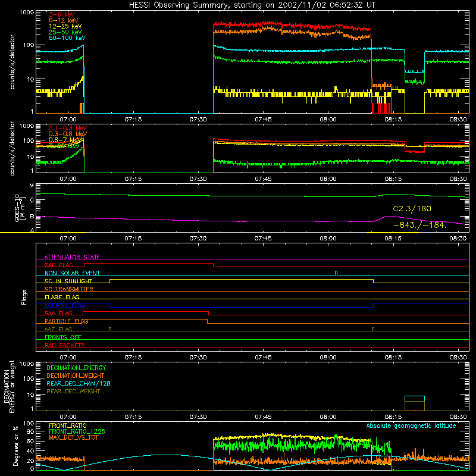Click the '07:30' tick label under Flags plot
This screenshot has width=476, height=476.
pos(198,358)
